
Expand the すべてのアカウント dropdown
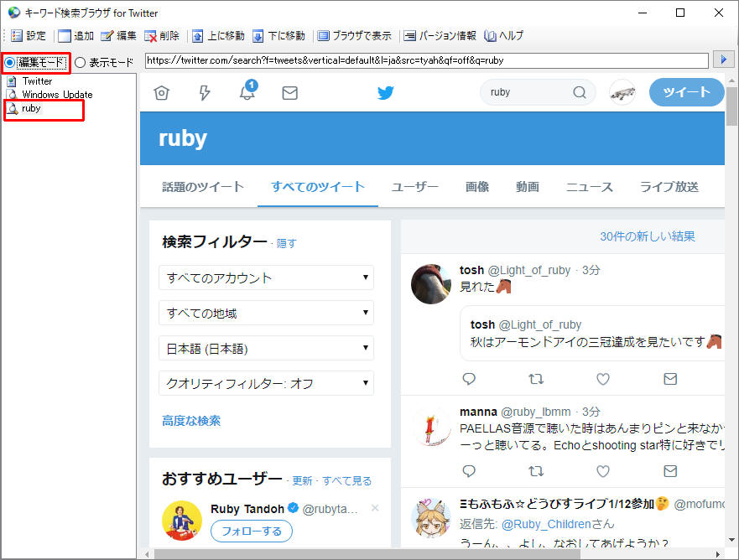coord(266,277)
